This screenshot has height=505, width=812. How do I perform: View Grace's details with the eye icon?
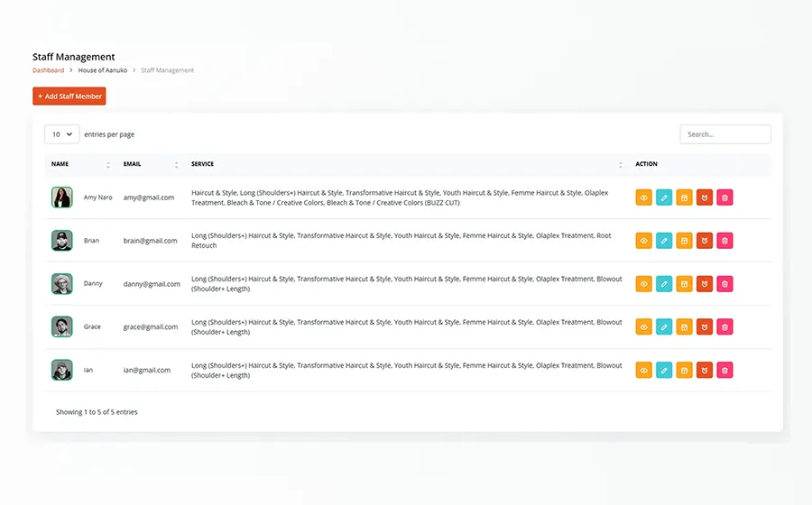[643, 326]
